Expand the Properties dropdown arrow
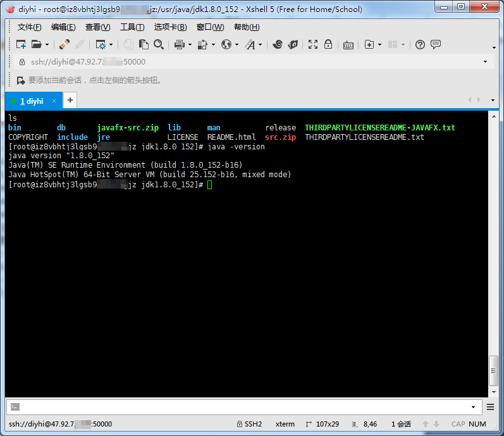The height and width of the screenshot is (436, 504). [111, 45]
